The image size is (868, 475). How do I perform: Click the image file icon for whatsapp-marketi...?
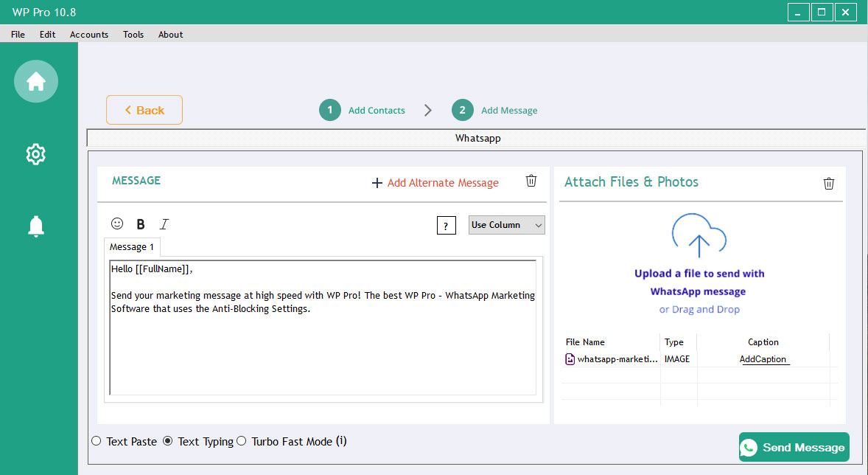point(570,359)
